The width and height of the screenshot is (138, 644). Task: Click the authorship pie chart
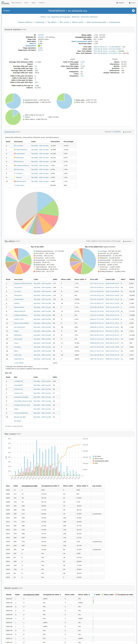[37, 213]
